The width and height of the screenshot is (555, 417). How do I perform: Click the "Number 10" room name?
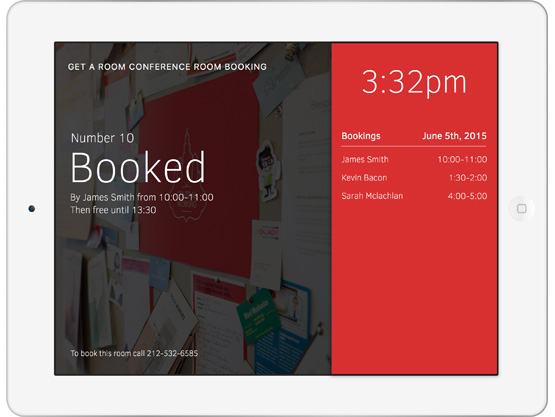pos(102,138)
